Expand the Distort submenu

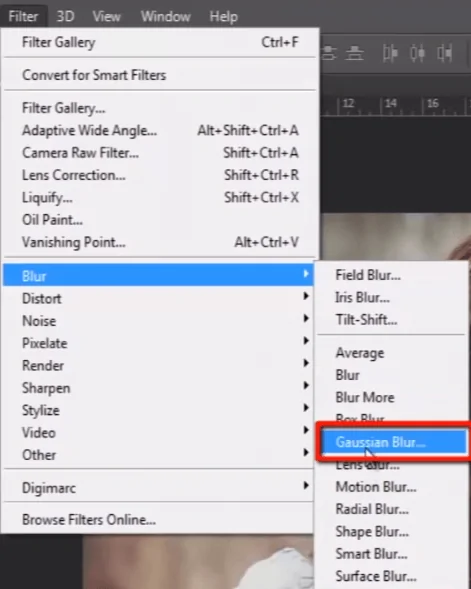159,299
